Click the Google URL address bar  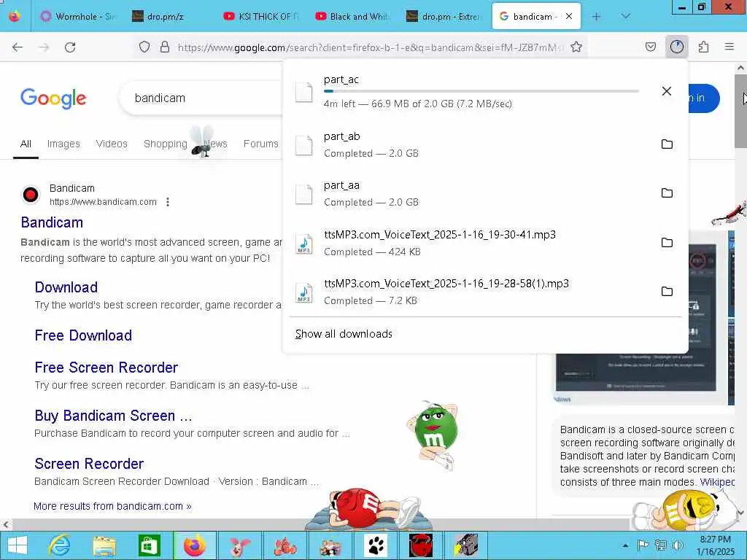[370, 47]
